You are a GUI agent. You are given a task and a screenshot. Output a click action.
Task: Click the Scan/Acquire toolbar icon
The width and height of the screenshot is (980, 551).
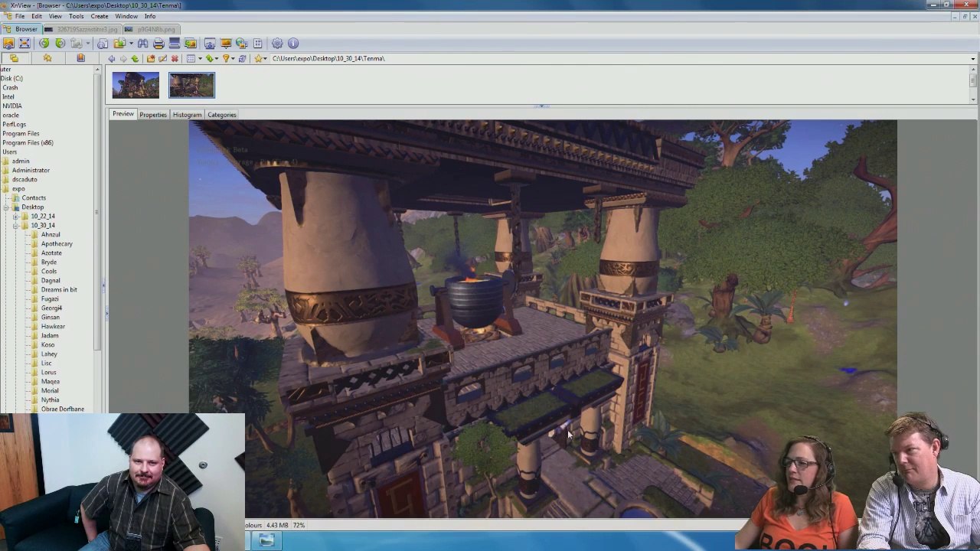[x=175, y=44]
